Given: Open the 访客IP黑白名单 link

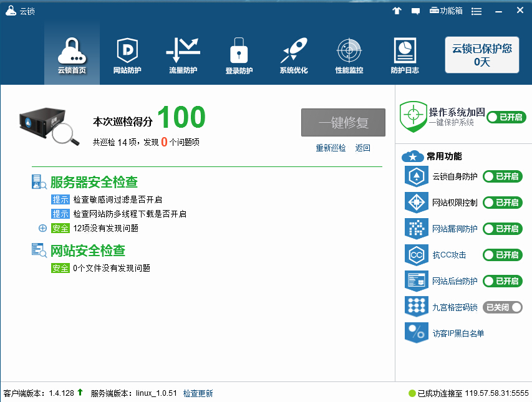Looking at the screenshot, I should pyautogui.click(x=458, y=333).
